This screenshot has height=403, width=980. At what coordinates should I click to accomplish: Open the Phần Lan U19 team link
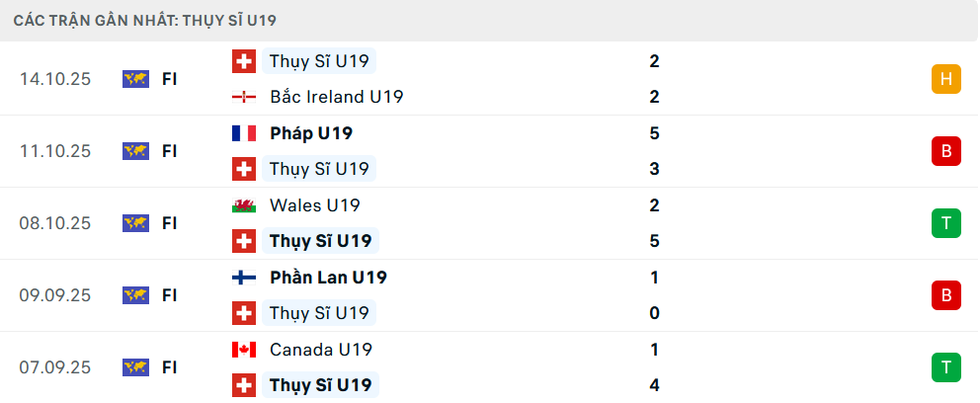tap(328, 278)
